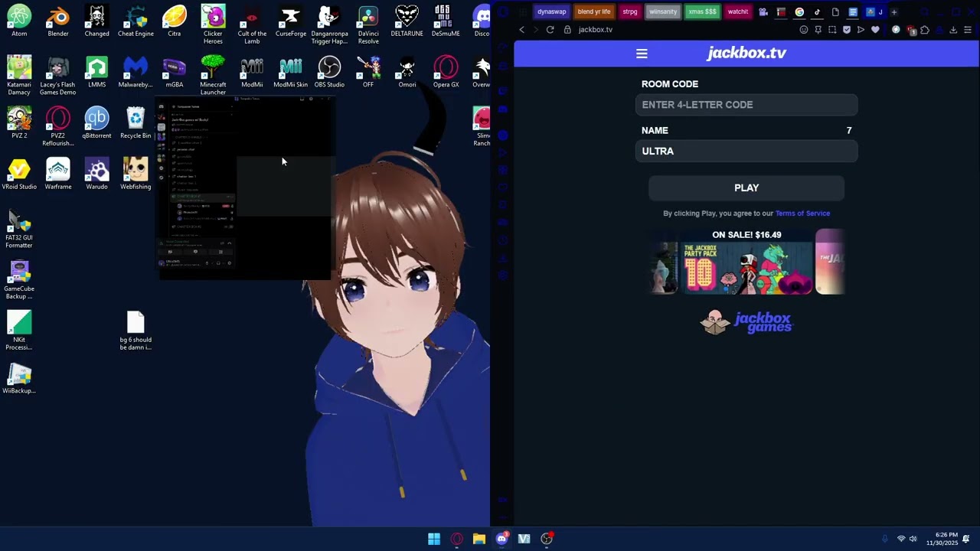
Task: Open the Google browser tab
Action: pos(799,12)
